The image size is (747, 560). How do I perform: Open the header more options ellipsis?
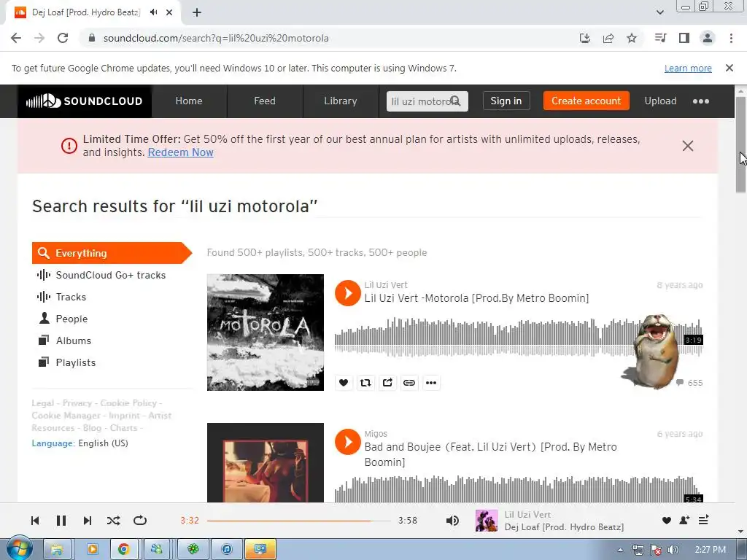click(701, 101)
